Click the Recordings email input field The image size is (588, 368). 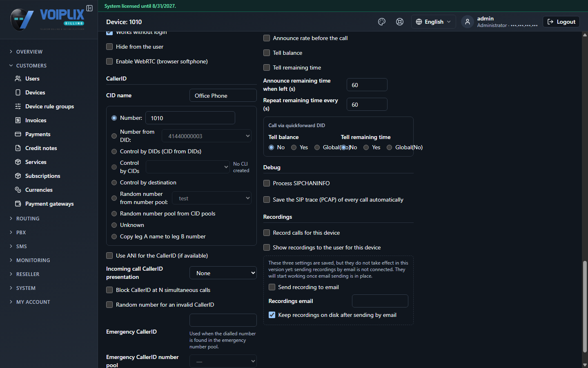(380, 301)
